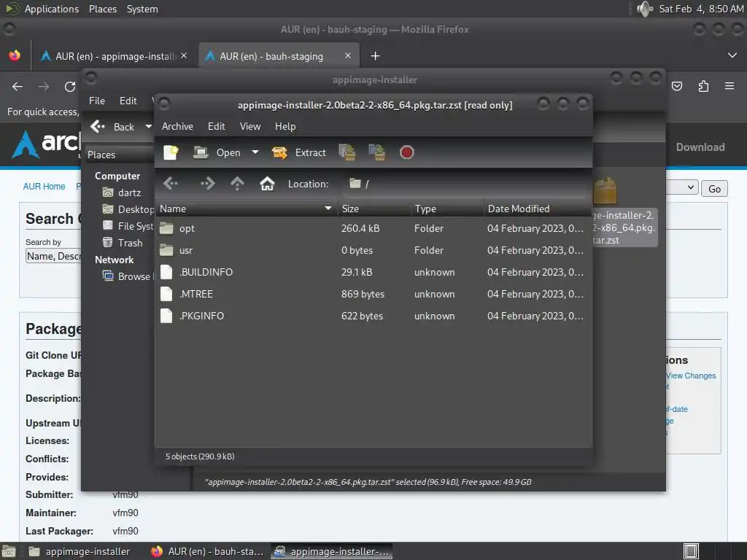Open the Help menu
747x560 pixels.
coord(285,126)
